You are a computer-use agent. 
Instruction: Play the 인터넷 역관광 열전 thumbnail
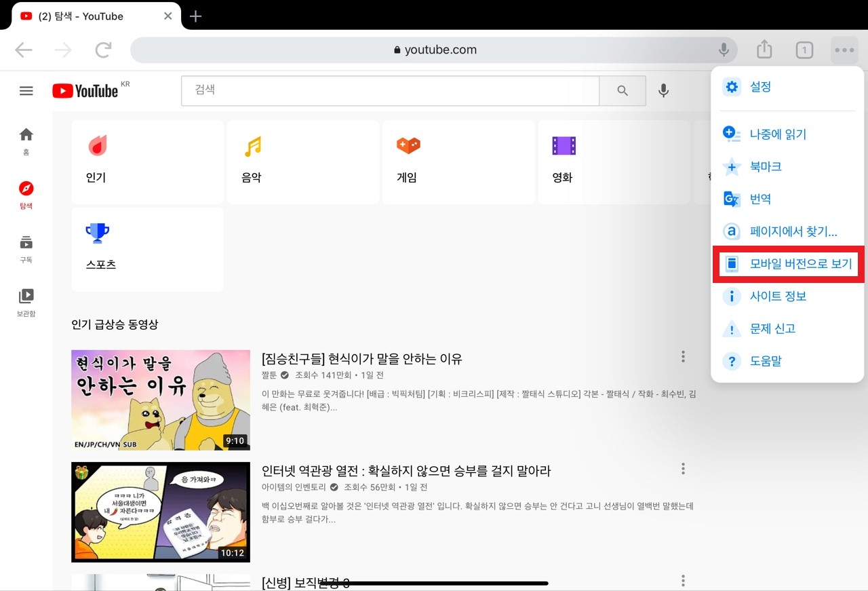pyautogui.click(x=161, y=512)
